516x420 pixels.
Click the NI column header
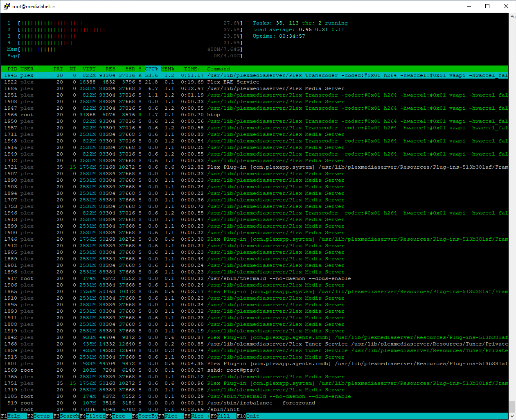73,69
